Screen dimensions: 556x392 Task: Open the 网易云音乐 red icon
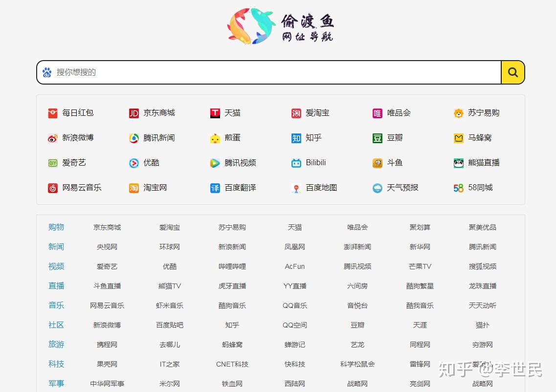(x=52, y=188)
